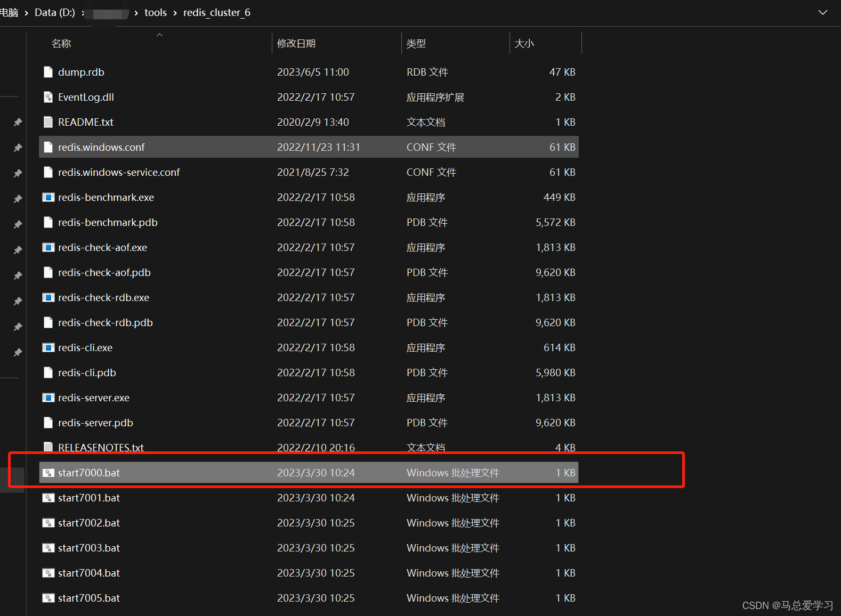Click the pin icon beside redis.windows.conf row
Viewport: 841px width, 616px height.
pos(18,148)
